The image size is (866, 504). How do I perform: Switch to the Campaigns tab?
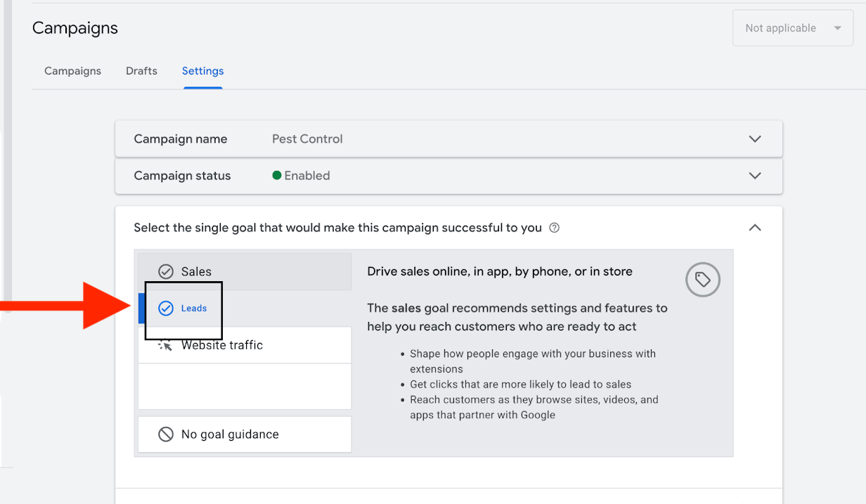[x=72, y=71]
